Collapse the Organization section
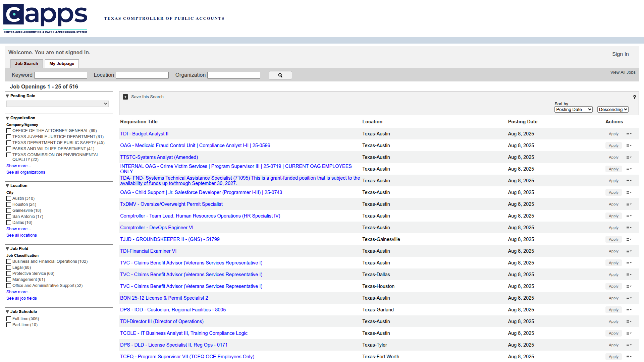 (x=7, y=118)
